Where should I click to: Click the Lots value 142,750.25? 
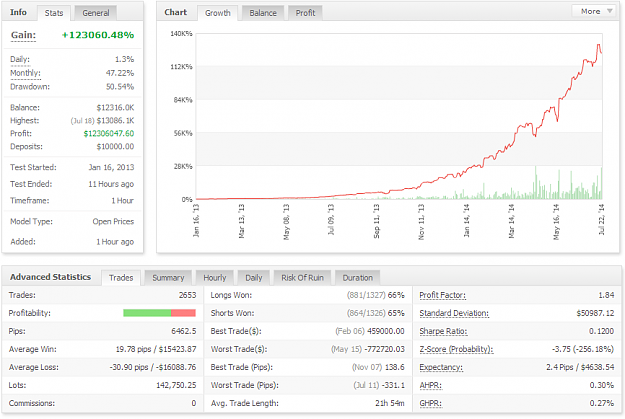176,386
